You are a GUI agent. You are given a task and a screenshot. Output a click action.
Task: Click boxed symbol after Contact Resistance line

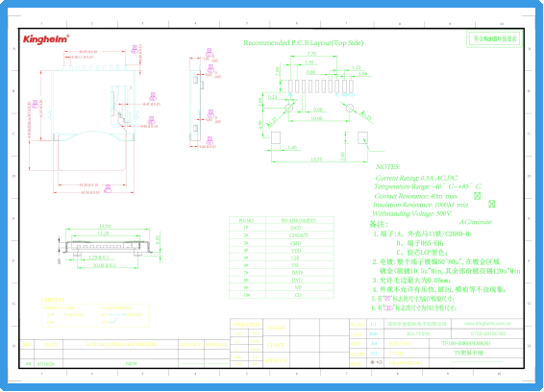[x=478, y=196]
